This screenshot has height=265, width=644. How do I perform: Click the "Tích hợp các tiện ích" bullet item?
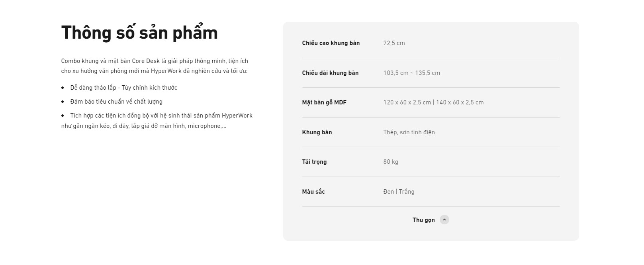[x=157, y=121]
